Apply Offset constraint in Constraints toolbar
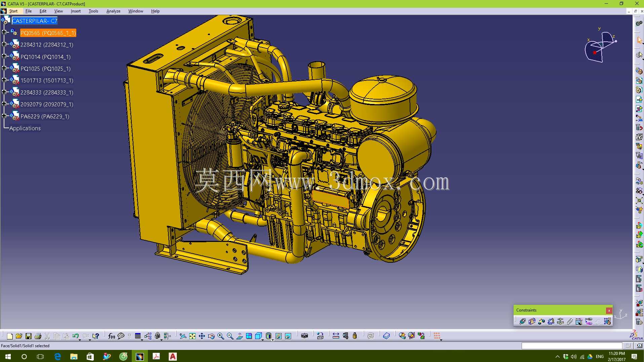 pos(541,321)
